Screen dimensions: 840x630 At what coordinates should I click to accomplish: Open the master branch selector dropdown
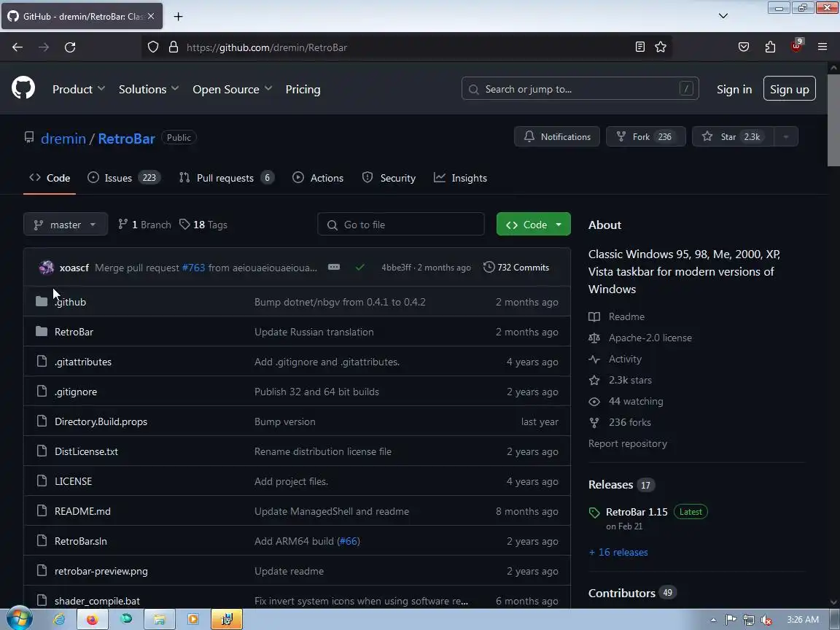coord(66,225)
